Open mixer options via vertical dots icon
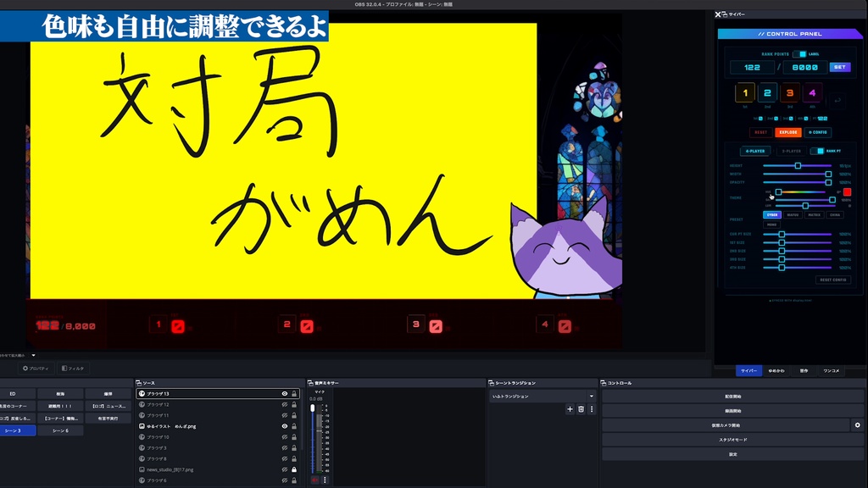This screenshot has height=488, width=868. (325, 480)
